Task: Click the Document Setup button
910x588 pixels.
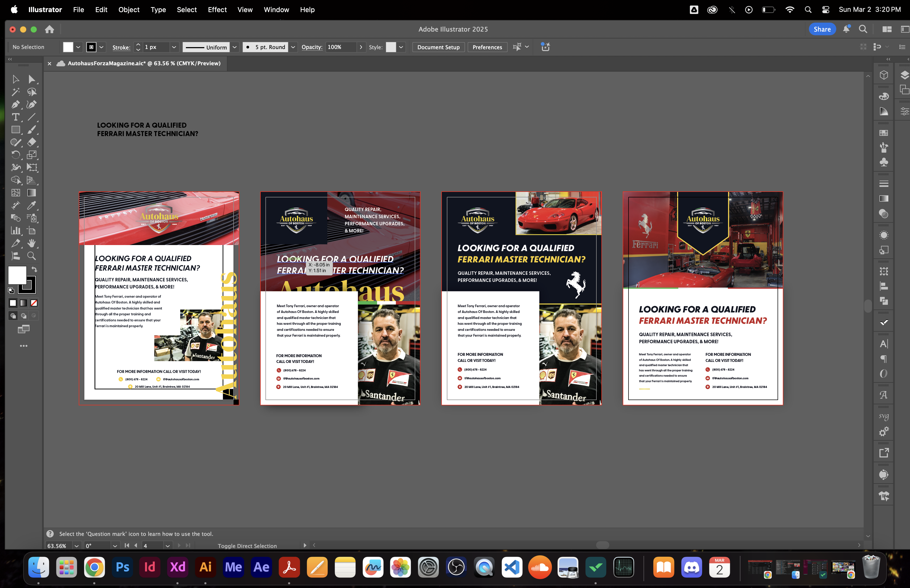Action: pos(438,47)
